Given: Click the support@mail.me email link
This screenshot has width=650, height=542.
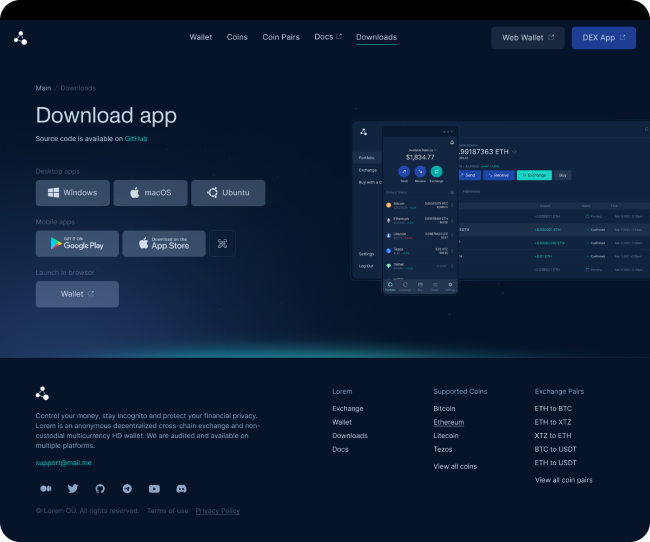Looking at the screenshot, I should 63,463.
